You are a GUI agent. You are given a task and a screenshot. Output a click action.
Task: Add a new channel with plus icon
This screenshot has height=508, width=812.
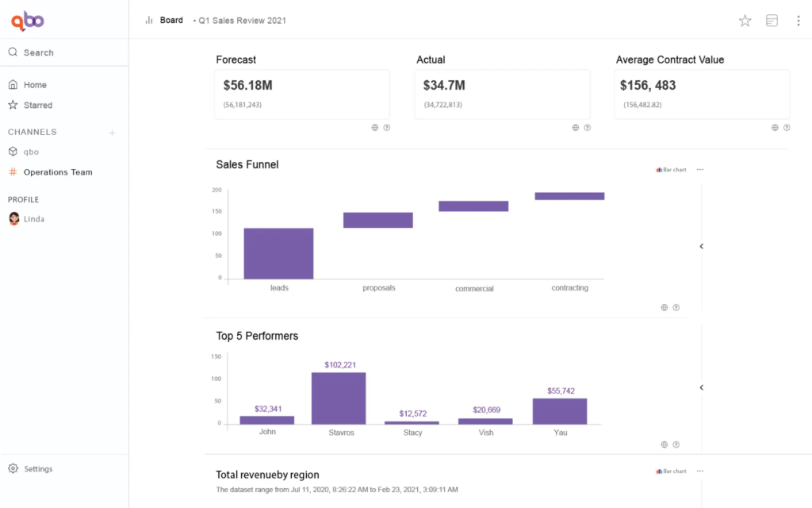pos(112,133)
